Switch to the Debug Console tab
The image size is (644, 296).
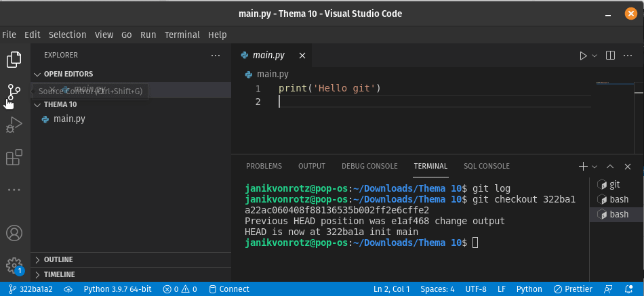(x=369, y=166)
